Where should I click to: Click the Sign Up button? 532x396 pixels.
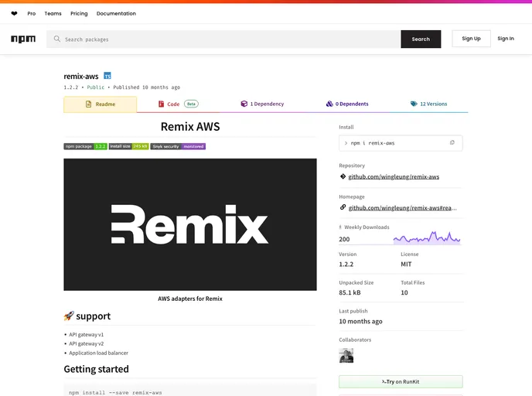pyautogui.click(x=471, y=39)
